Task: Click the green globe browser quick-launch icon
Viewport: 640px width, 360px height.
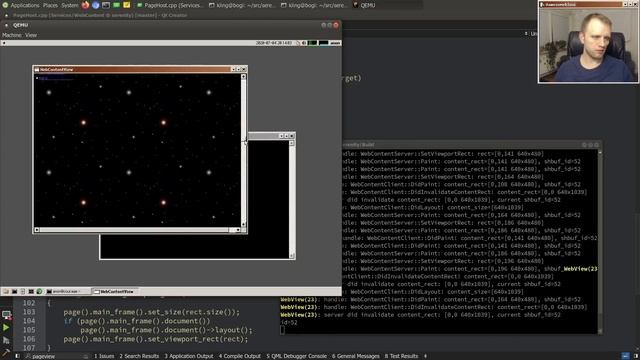Action: 40,291
